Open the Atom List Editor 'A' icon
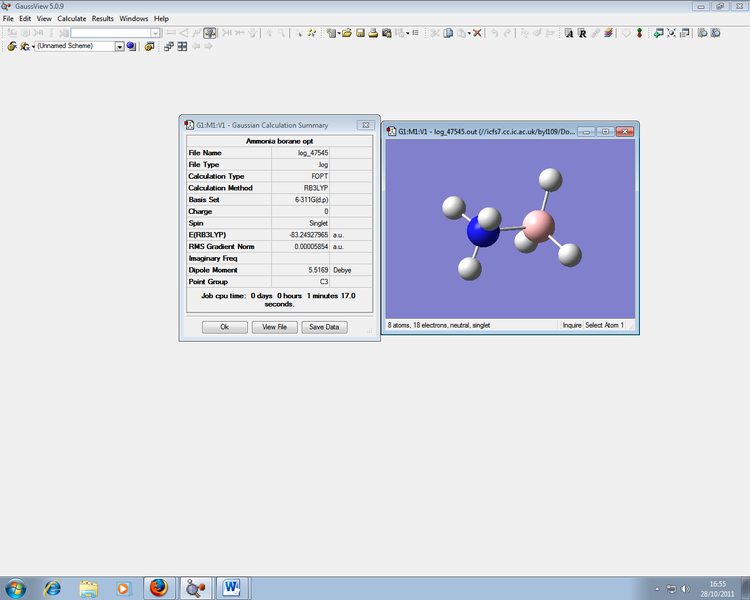Image resolution: width=750 pixels, height=600 pixels. (569, 33)
